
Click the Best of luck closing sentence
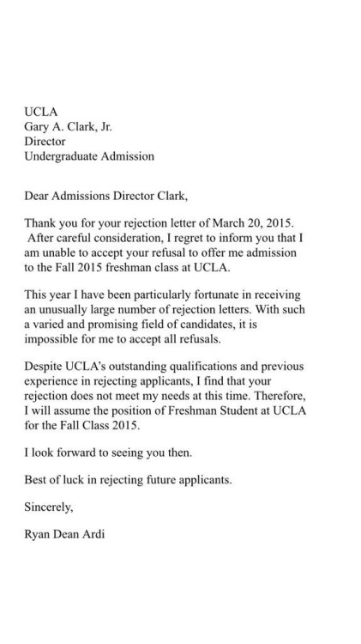[128, 480]
